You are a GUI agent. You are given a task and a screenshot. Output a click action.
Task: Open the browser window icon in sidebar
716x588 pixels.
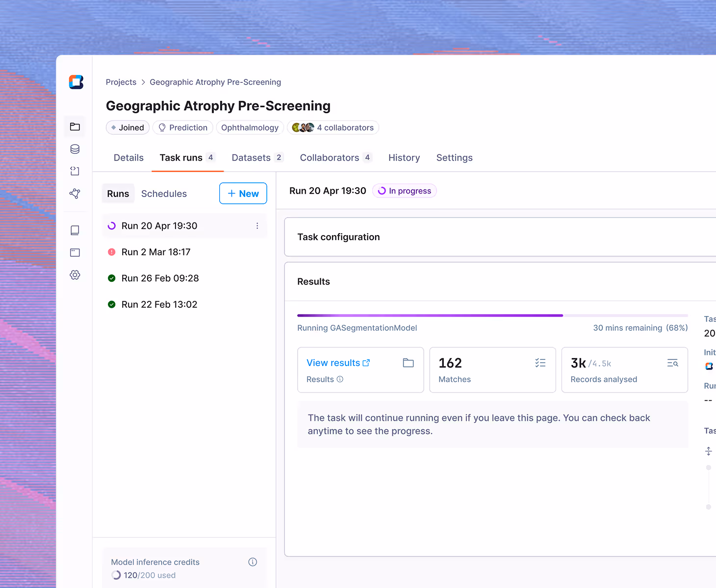[75, 253]
